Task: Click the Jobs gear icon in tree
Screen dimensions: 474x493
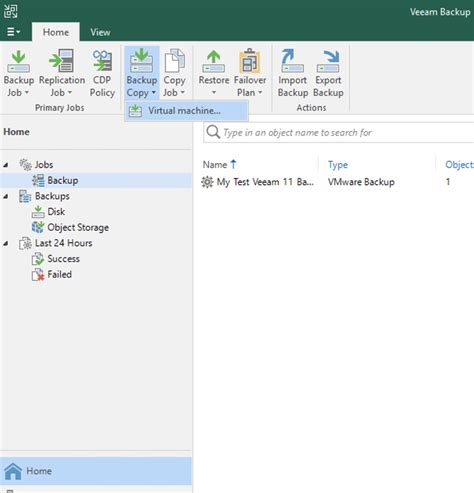Action: click(25, 165)
